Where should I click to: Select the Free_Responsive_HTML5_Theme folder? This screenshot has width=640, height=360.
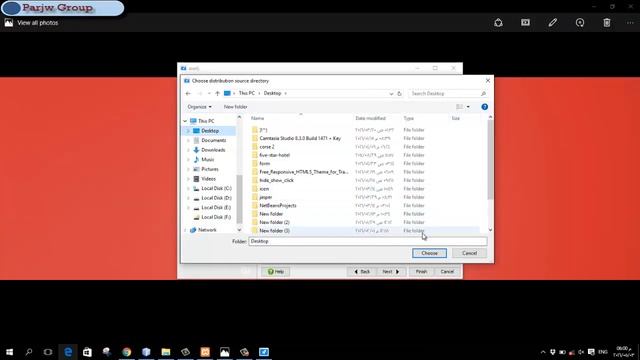point(304,172)
